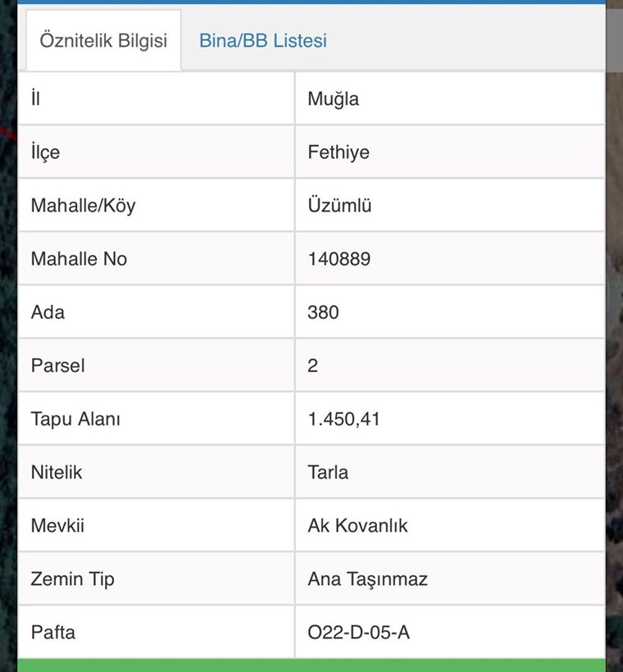This screenshot has width=623, height=672.
Task: Select the Pafta value O22-D-05-A
Action: [358, 632]
